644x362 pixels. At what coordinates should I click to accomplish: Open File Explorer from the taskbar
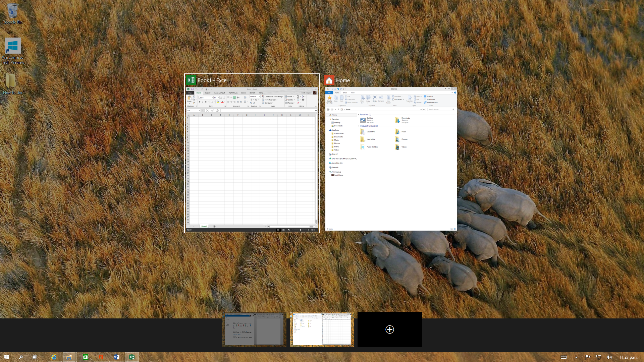point(69,357)
